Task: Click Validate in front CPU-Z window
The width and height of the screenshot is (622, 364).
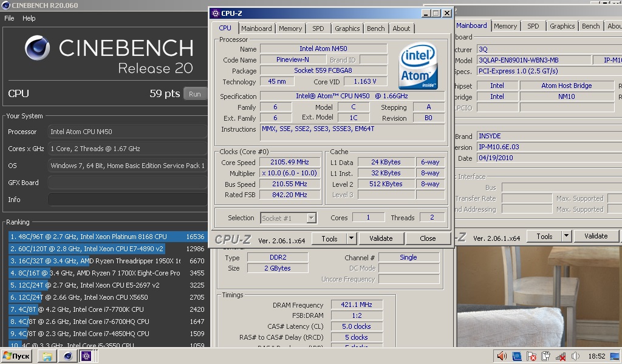Action: pos(381,238)
